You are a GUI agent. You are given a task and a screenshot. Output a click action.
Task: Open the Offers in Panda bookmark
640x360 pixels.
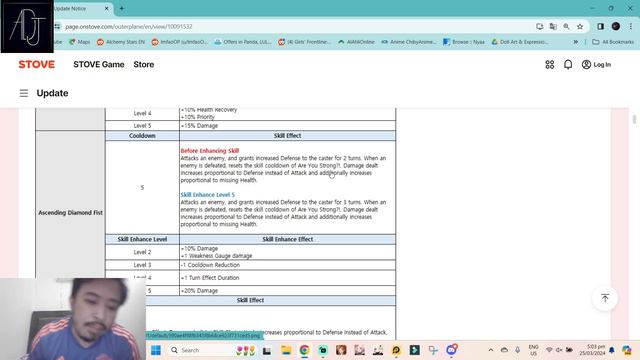pyautogui.click(x=243, y=42)
